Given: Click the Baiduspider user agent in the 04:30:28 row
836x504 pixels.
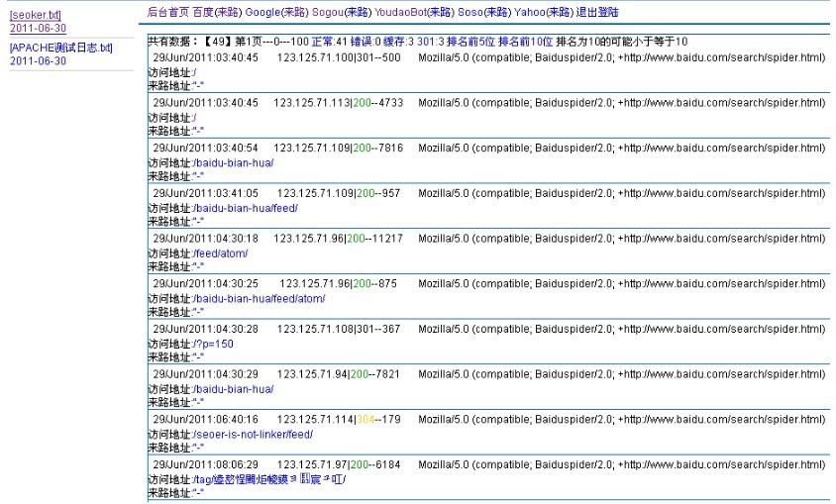Looking at the screenshot, I should pos(622,330).
